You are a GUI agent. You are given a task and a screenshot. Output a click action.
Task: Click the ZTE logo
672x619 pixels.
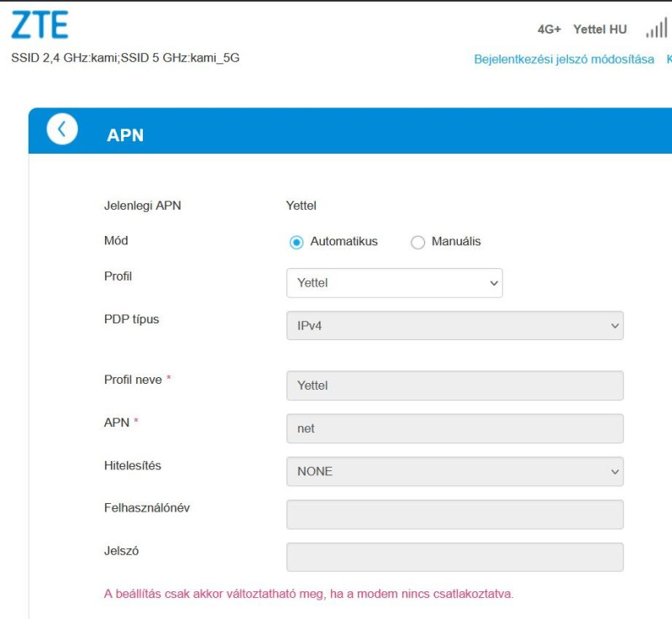pos(39,25)
